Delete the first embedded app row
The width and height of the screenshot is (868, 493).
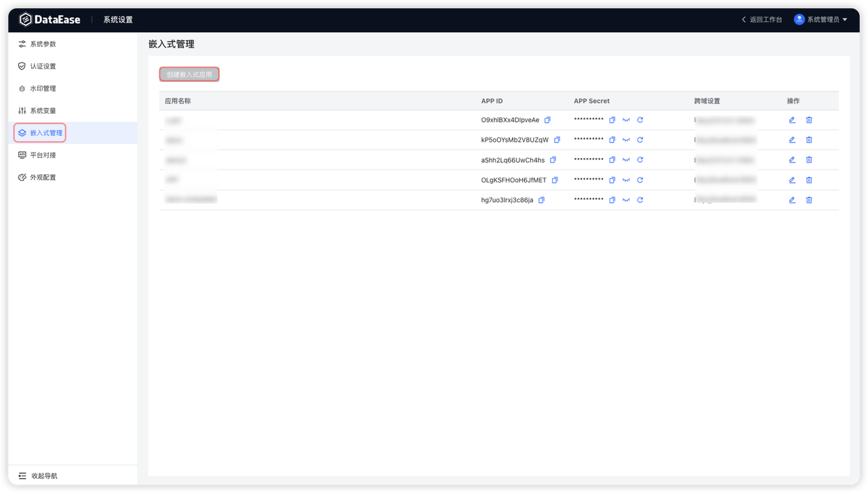809,120
